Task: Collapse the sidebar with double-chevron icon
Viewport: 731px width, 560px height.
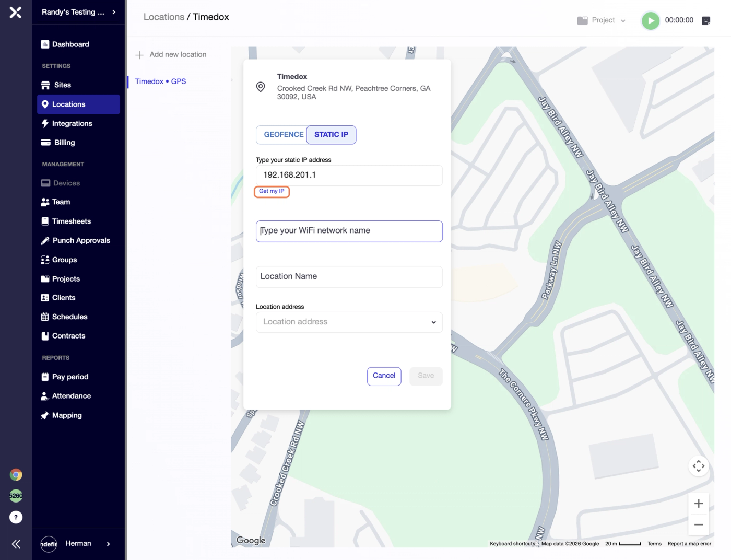Action: tap(16, 544)
